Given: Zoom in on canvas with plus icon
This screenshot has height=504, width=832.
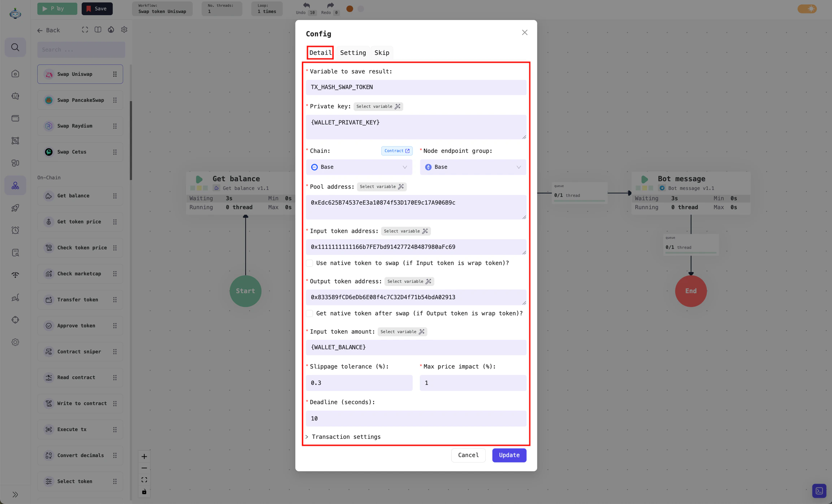Looking at the screenshot, I should pyautogui.click(x=144, y=457).
